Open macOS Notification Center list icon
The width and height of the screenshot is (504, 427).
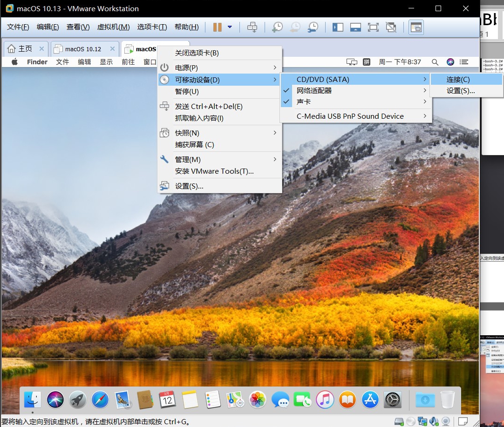coord(464,62)
